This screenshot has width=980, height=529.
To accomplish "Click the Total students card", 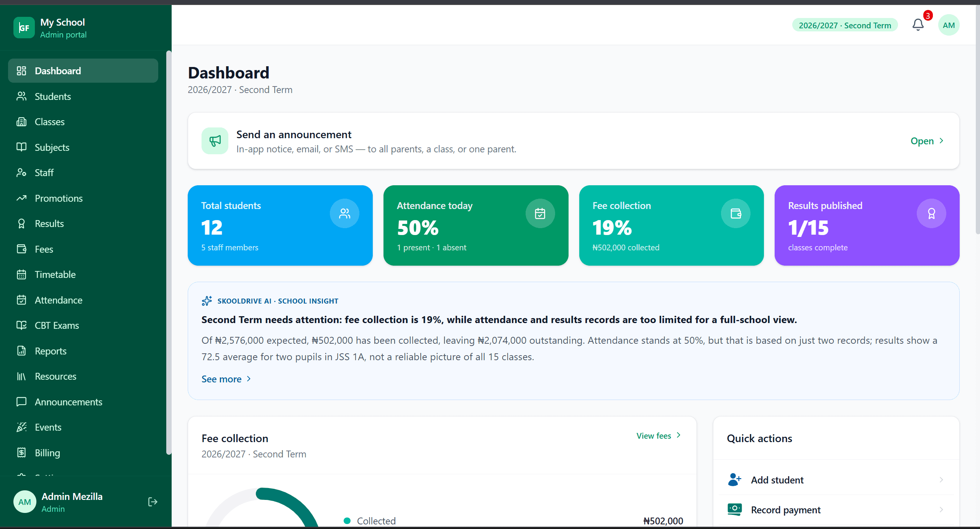I will 280,225.
